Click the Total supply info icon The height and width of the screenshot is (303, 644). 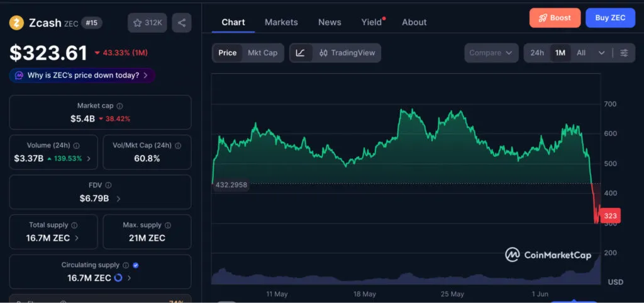[74, 226]
